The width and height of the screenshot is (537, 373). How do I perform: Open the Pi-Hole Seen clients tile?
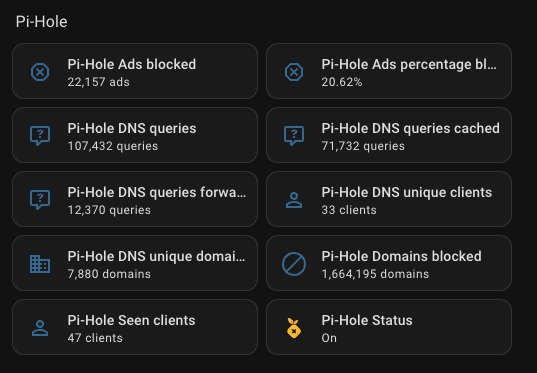coord(135,327)
